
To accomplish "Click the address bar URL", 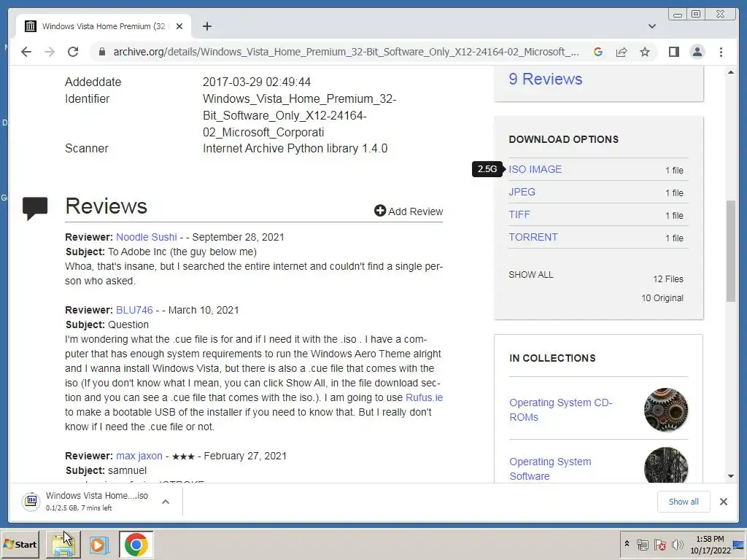I will click(x=346, y=52).
